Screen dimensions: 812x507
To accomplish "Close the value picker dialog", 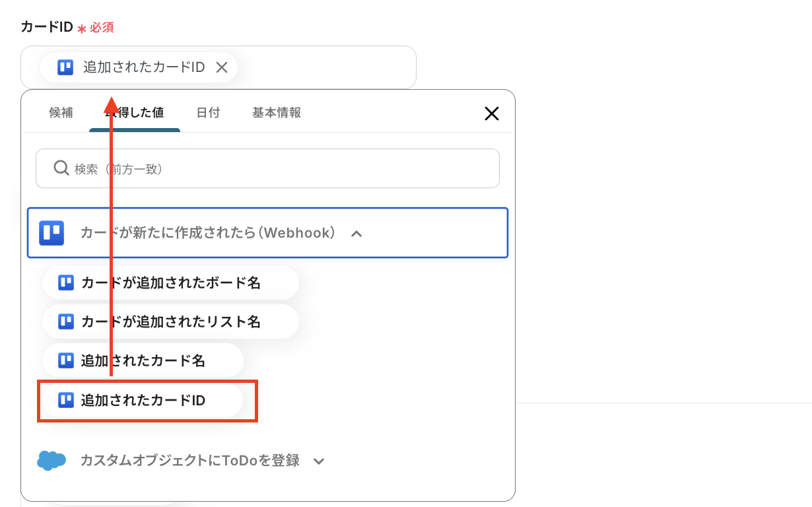I will coord(491,113).
